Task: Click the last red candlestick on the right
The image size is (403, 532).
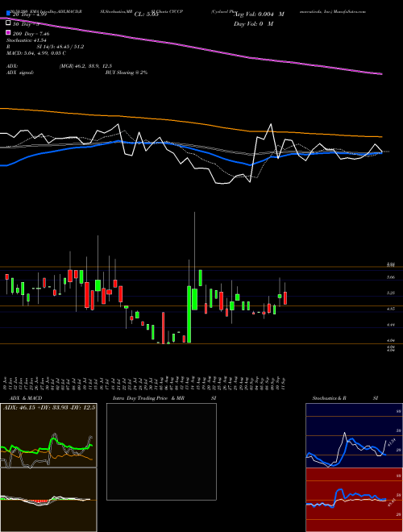Action: [285, 298]
